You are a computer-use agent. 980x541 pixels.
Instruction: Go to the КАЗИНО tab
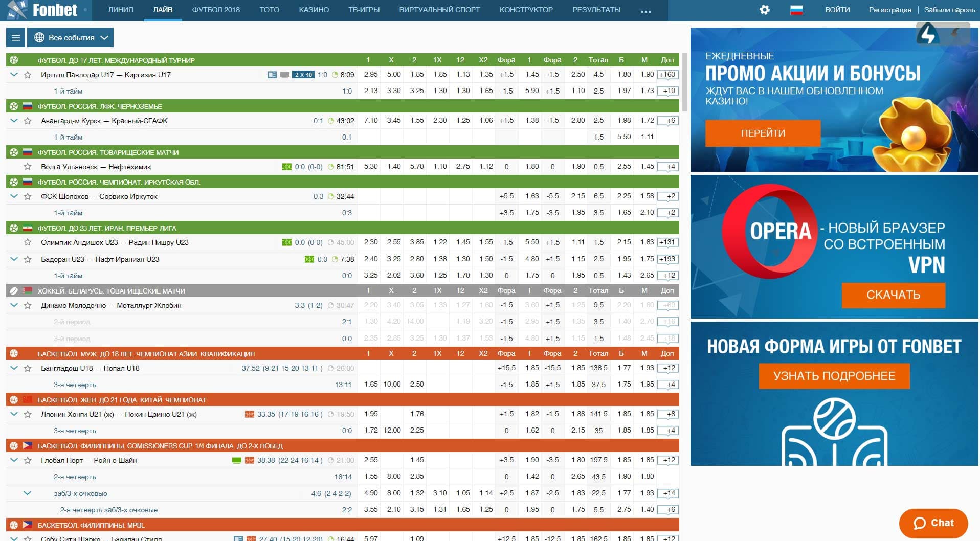point(314,10)
